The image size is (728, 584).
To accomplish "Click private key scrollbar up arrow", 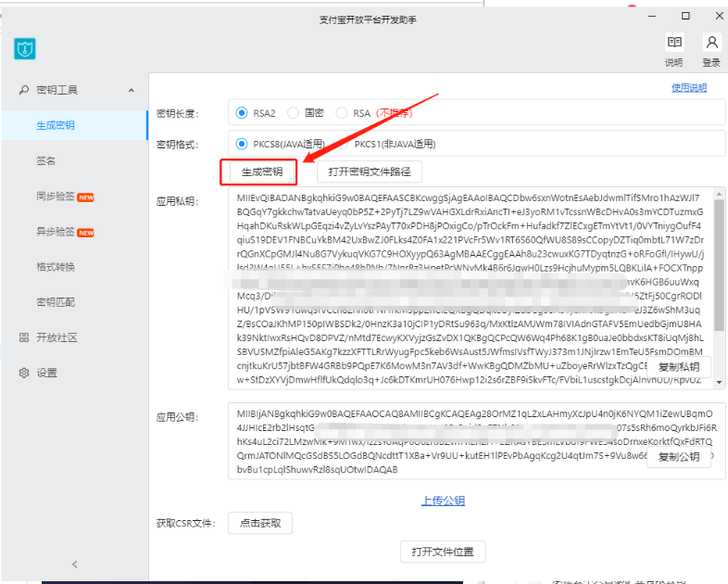I will click(719, 193).
